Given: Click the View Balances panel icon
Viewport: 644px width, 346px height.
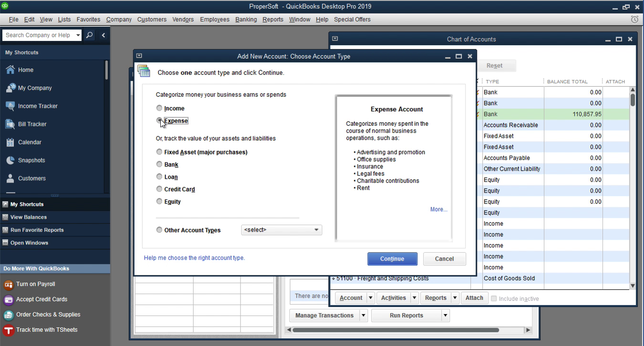Looking at the screenshot, I should (x=5, y=217).
